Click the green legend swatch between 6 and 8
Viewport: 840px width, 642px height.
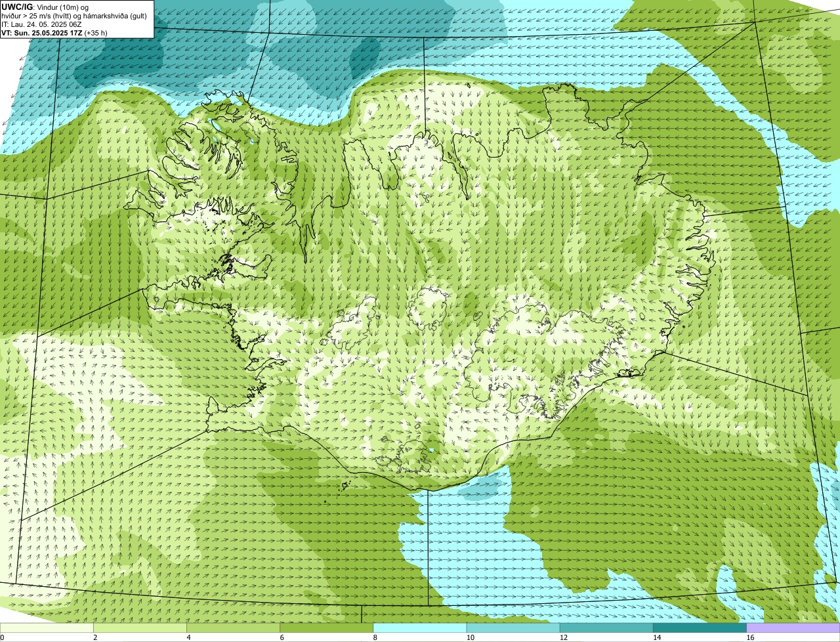pos(327,628)
